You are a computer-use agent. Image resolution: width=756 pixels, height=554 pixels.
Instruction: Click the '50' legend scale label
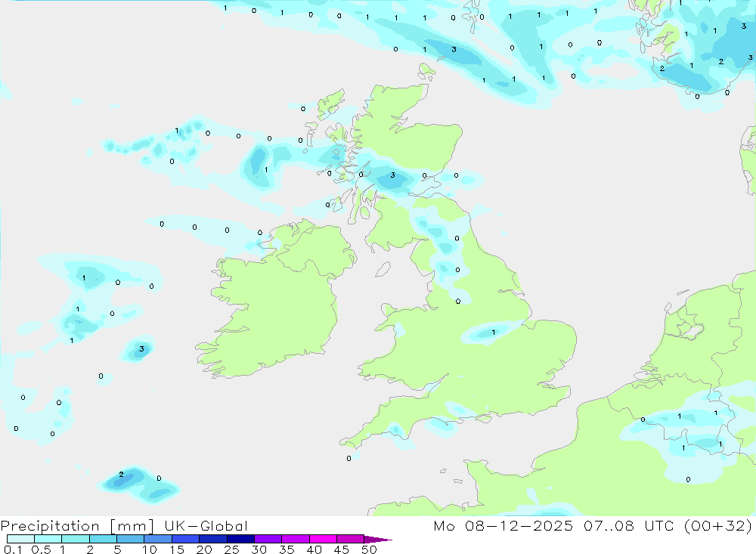[369, 549]
